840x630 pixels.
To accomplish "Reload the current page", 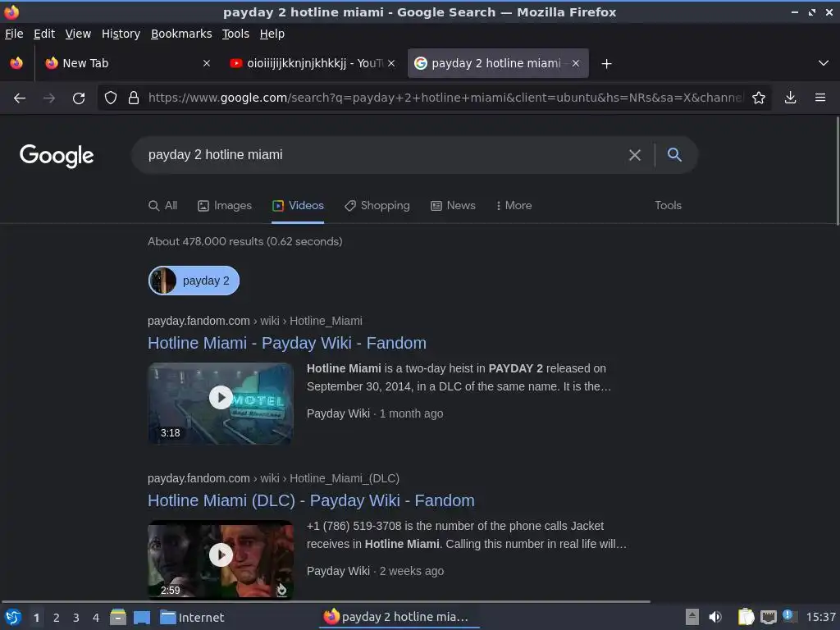I will click(x=79, y=98).
